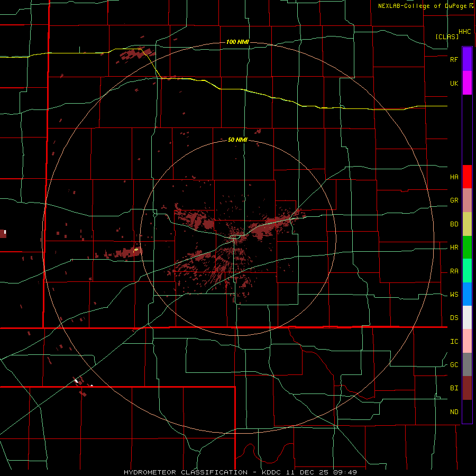Screen dimensions: 476x476
Task: Click the "50 NMI" range ring label
Action: [237, 140]
